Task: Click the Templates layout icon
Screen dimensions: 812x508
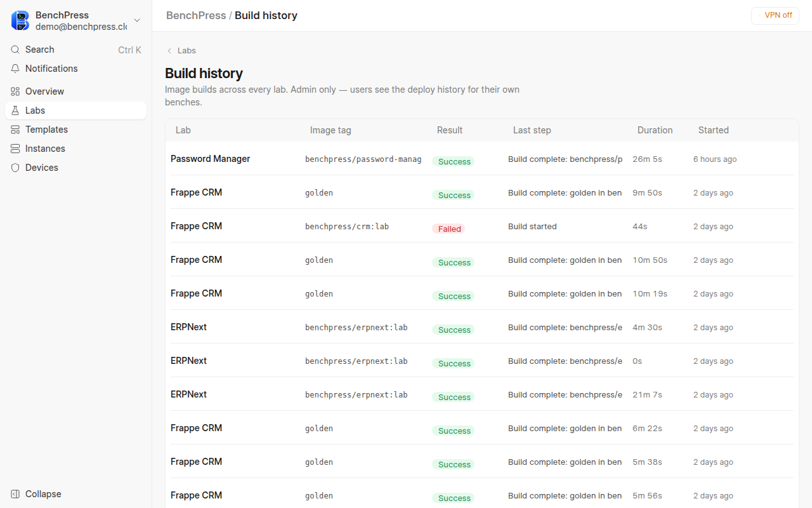Action: click(x=15, y=130)
